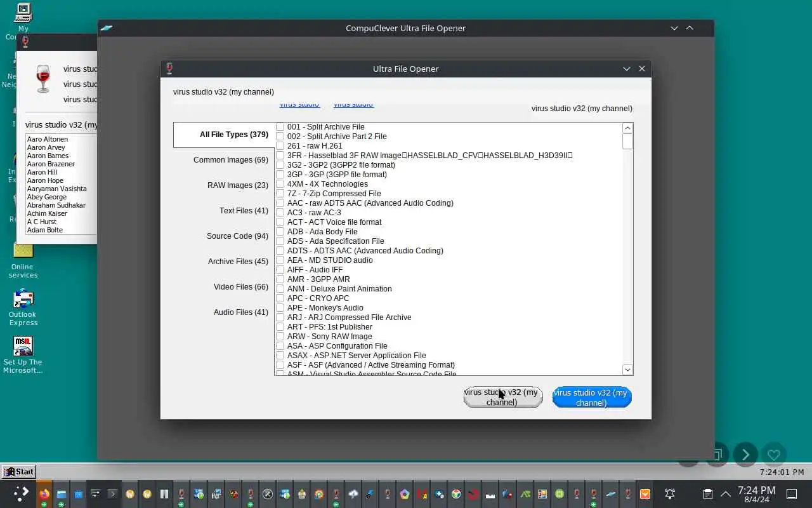The image size is (812, 508).
Task: Select Achim Kaiser in the background list
Action: 47,213
